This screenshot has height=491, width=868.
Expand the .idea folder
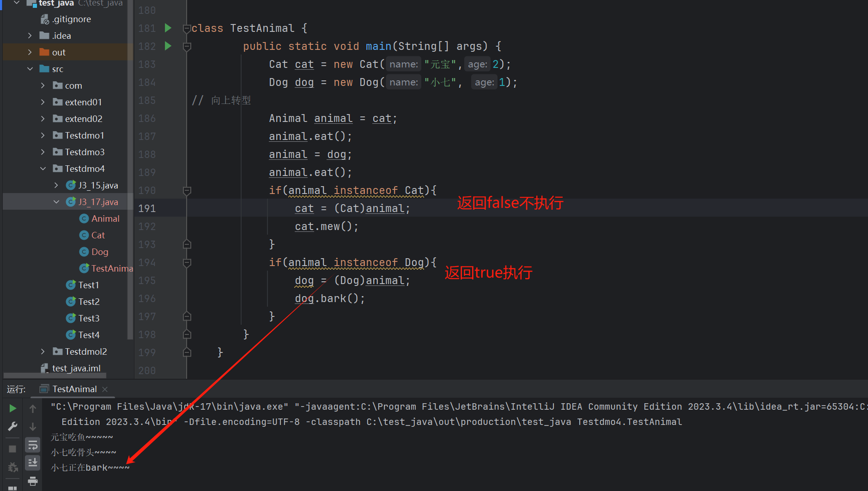(x=30, y=36)
